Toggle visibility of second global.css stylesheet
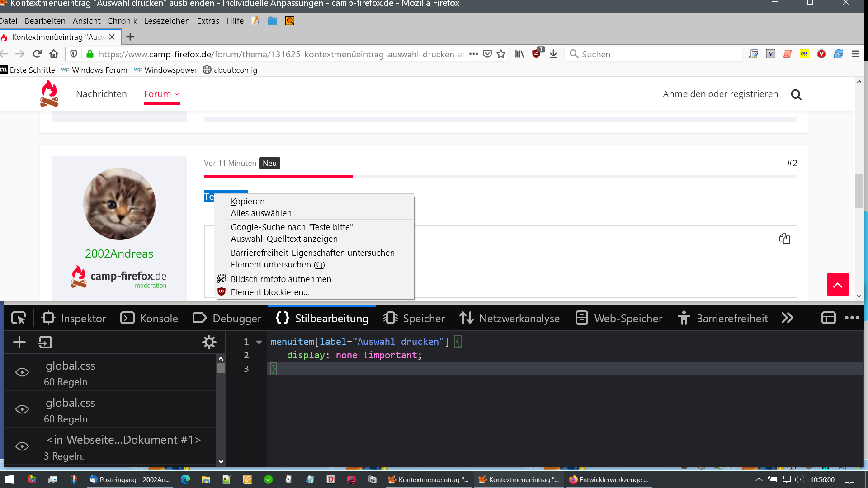 pos(22,409)
